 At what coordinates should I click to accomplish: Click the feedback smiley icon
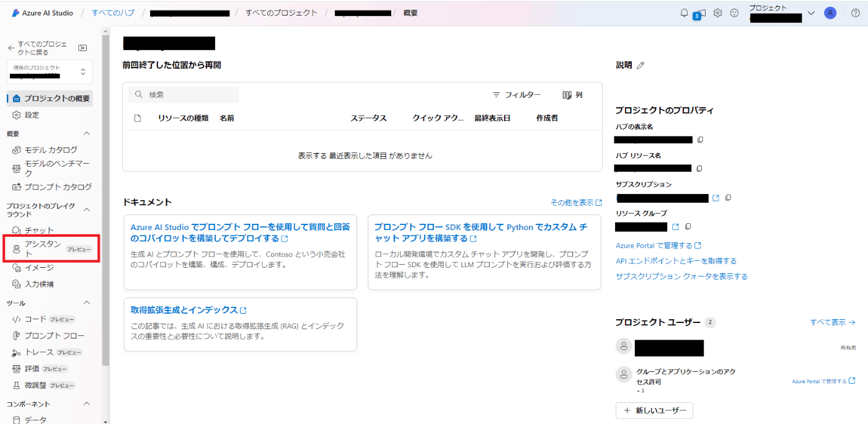coord(734,13)
